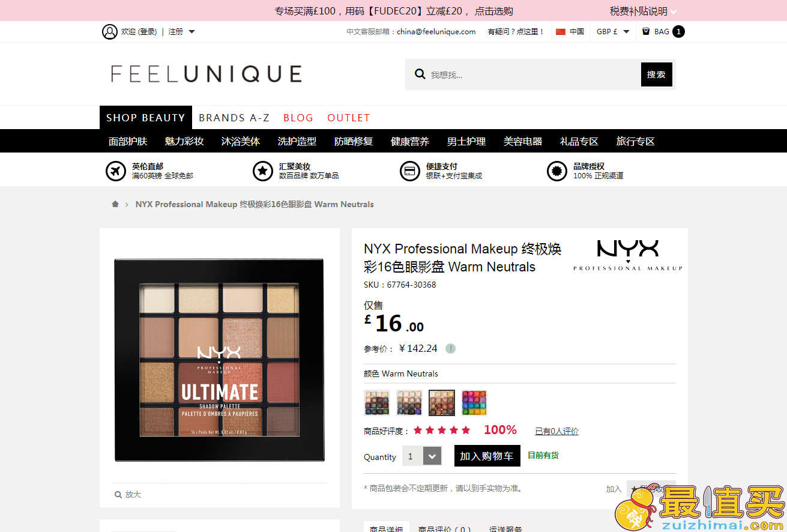Viewport: 787px width, 532px height.
Task: Select the bright rainbow palette swatch
Action: click(474, 403)
